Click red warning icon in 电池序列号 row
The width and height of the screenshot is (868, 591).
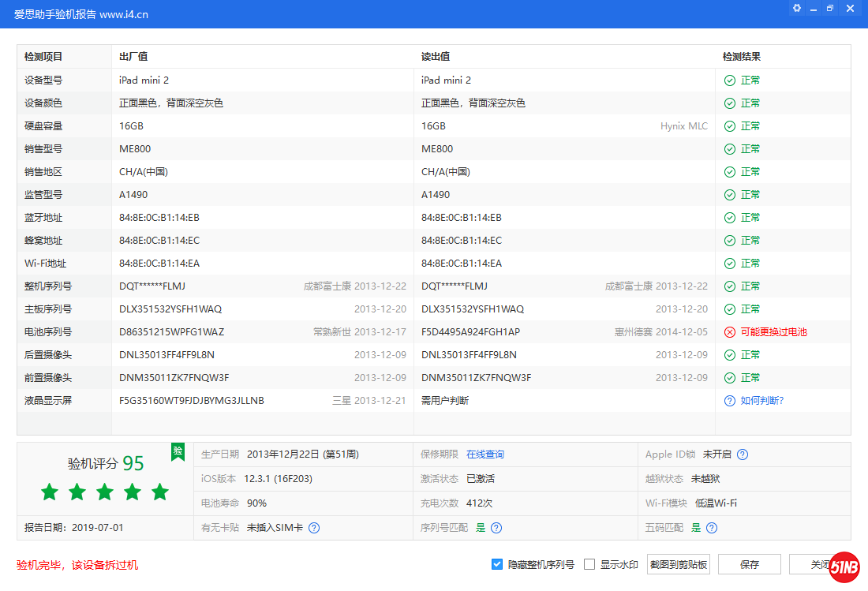click(x=730, y=332)
